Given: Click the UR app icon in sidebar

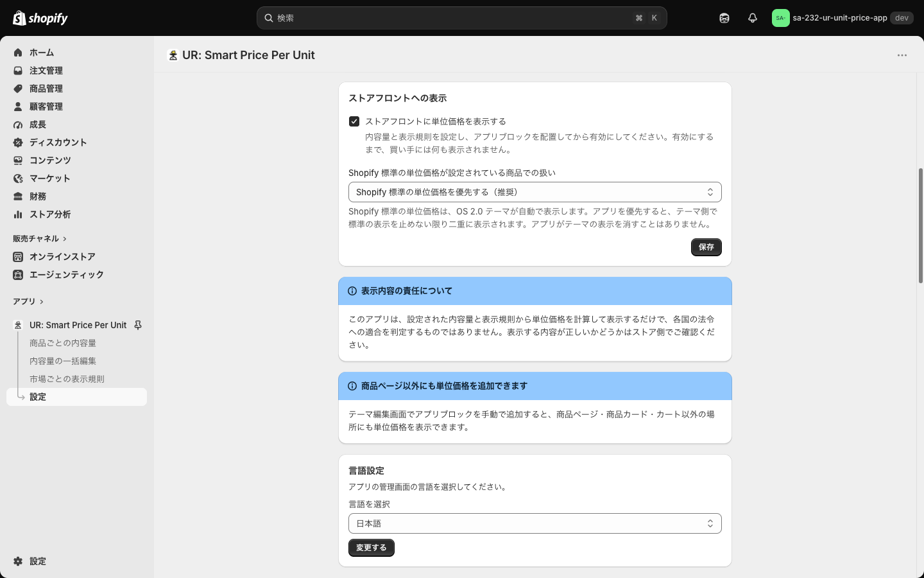Looking at the screenshot, I should pyautogui.click(x=18, y=325).
